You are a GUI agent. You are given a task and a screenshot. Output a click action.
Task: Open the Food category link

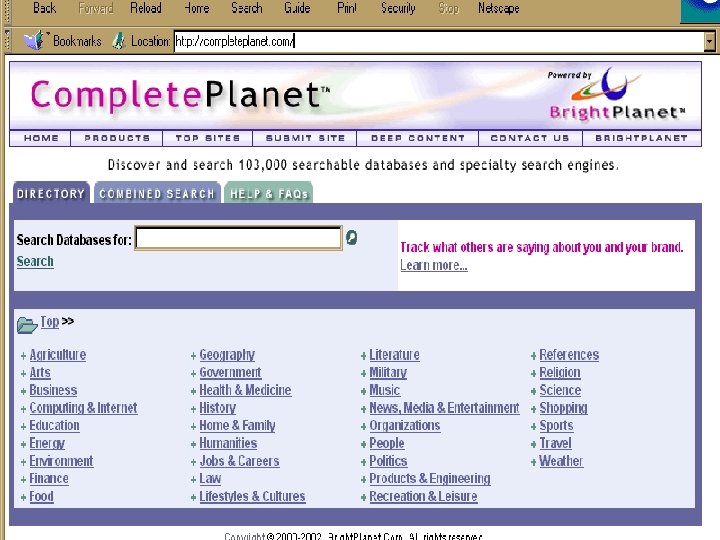coord(41,497)
